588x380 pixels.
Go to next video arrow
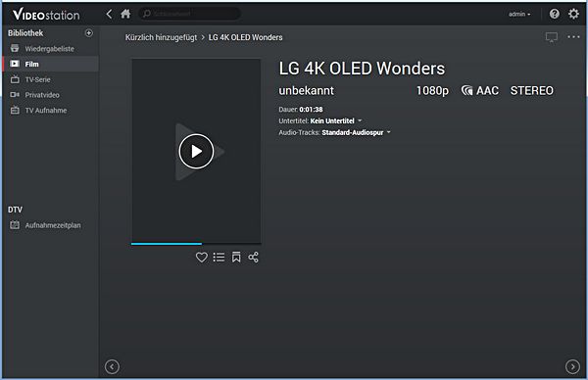pos(572,366)
